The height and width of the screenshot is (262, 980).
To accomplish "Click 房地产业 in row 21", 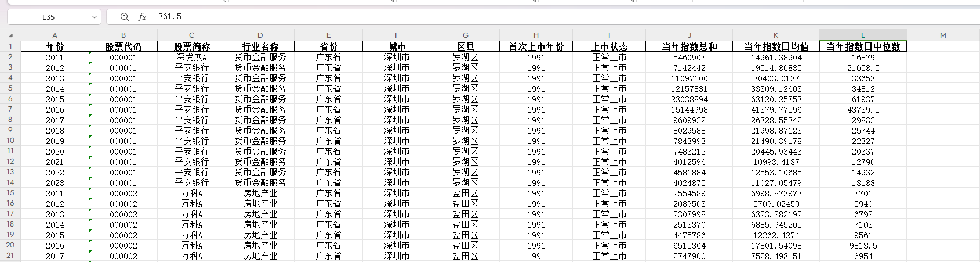I will (x=260, y=256).
